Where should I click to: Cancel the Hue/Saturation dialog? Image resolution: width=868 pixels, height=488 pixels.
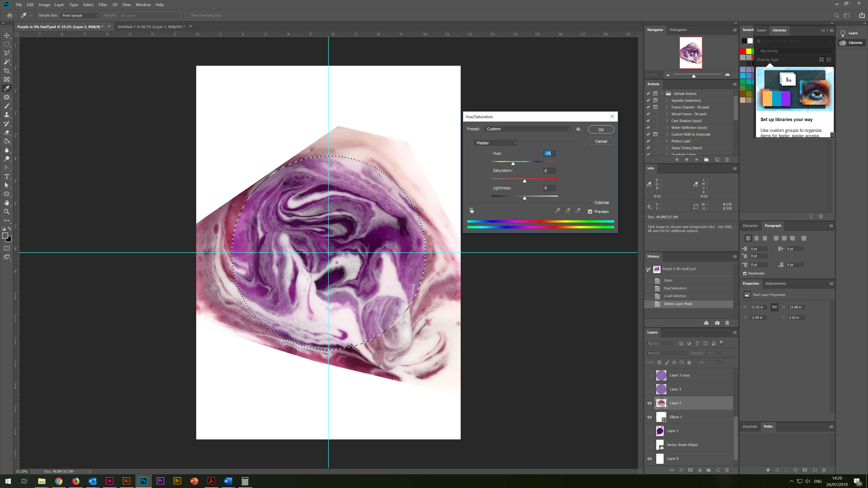pos(601,141)
